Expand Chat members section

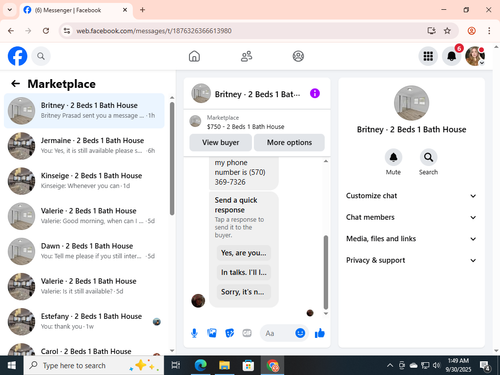point(411,217)
